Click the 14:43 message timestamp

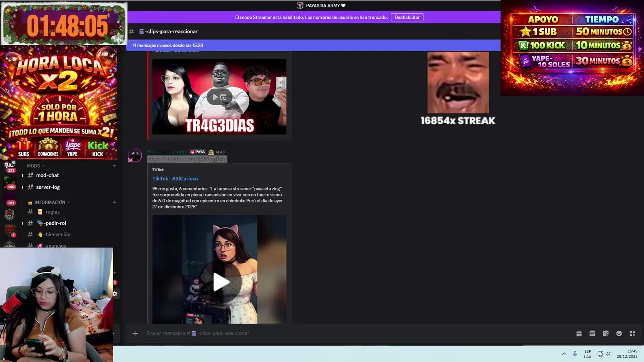point(220,152)
